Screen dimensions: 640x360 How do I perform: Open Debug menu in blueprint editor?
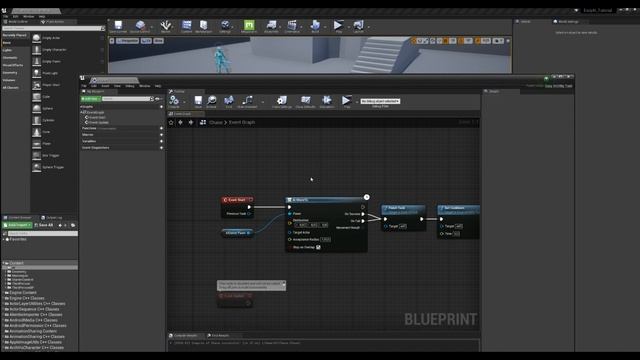130,86
